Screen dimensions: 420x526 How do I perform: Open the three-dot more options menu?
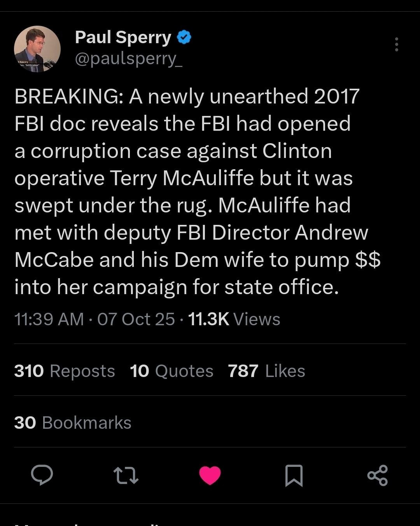pos(396,44)
